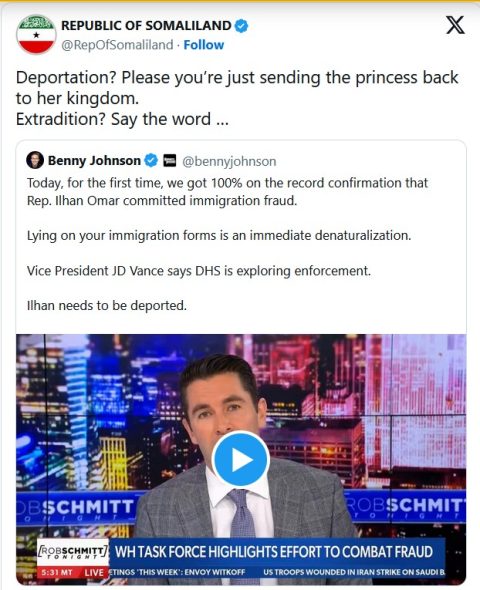Click the Republic of Somaliland flag avatar

click(36, 35)
